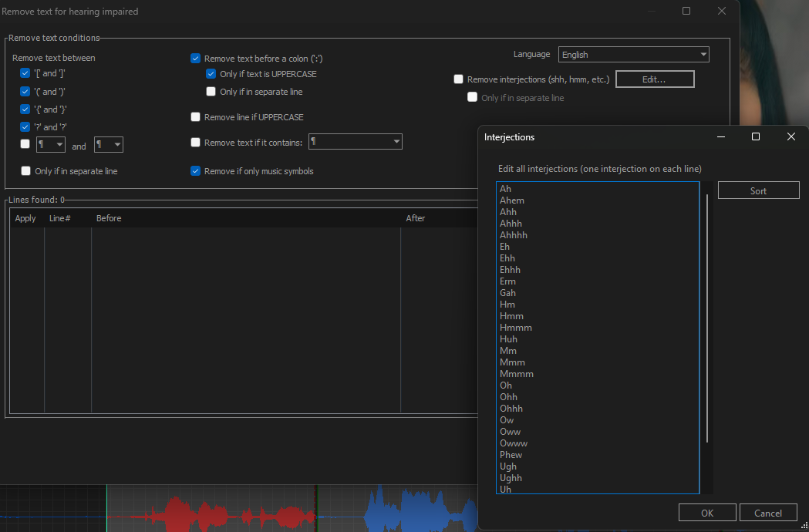
Task: Expand the second 'and' character dropdown
Action: pos(108,144)
